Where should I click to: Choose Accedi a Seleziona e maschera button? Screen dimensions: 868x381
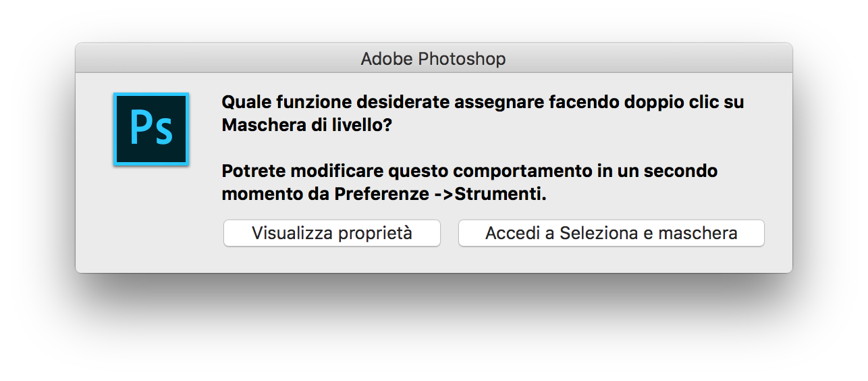pos(611,233)
